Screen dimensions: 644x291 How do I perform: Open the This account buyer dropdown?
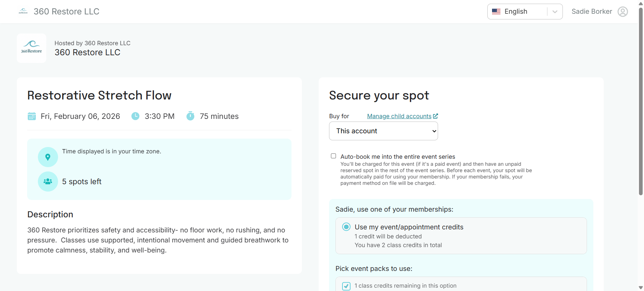[383, 131]
